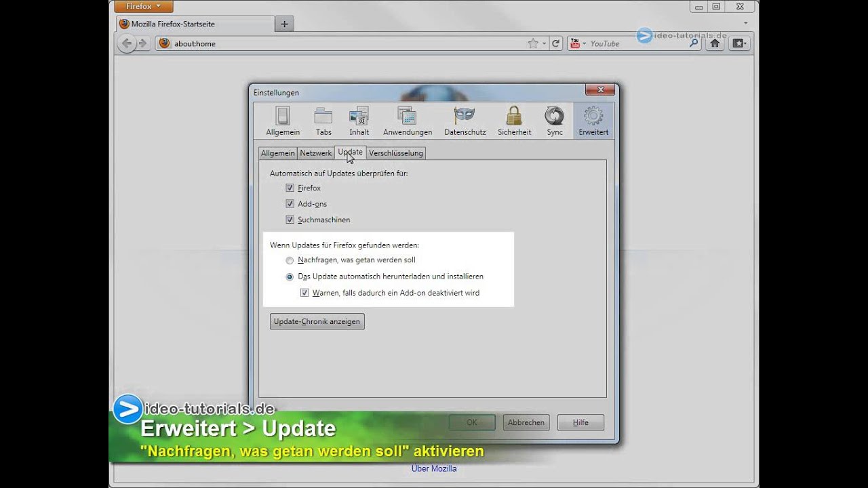Viewport: 868px width, 488px height.
Task: Toggle 'Warnen, falls dadurch ein Add-on deaktiviert wird'
Action: [304, 293]
